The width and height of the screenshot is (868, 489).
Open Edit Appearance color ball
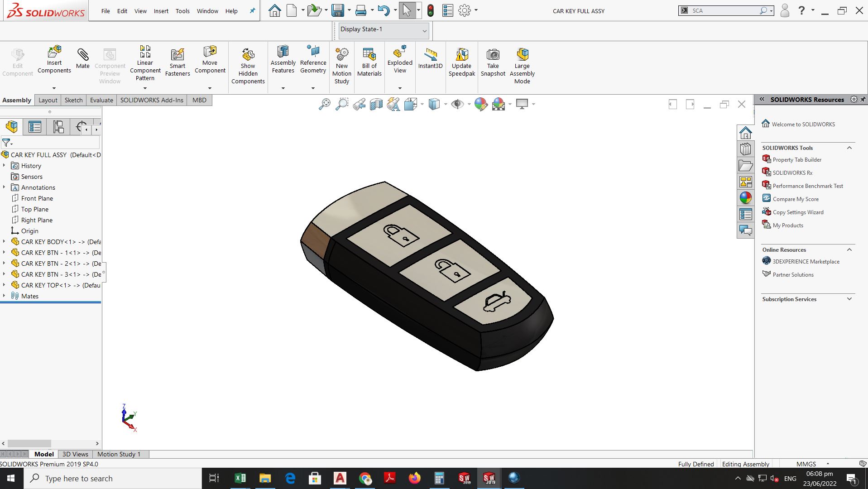pos(481,104)
